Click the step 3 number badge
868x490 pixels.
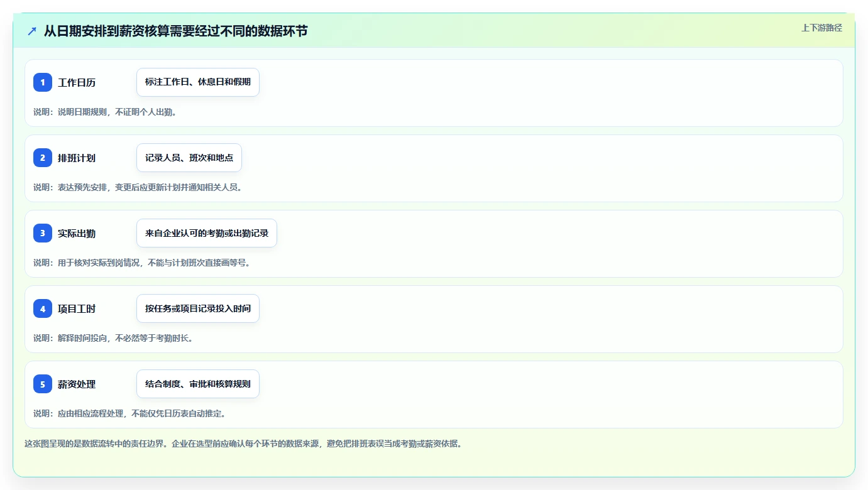[43, 233]
